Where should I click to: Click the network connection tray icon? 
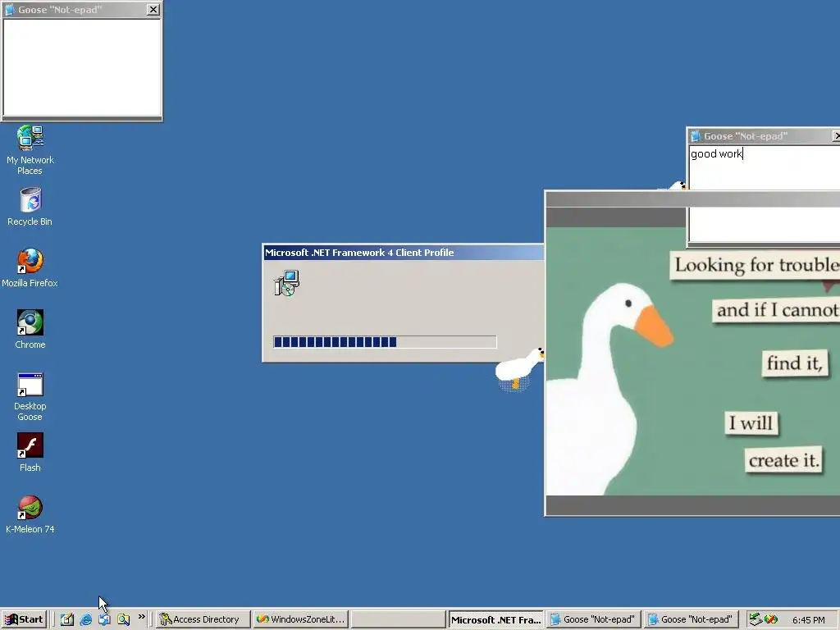tap(756, 619)
